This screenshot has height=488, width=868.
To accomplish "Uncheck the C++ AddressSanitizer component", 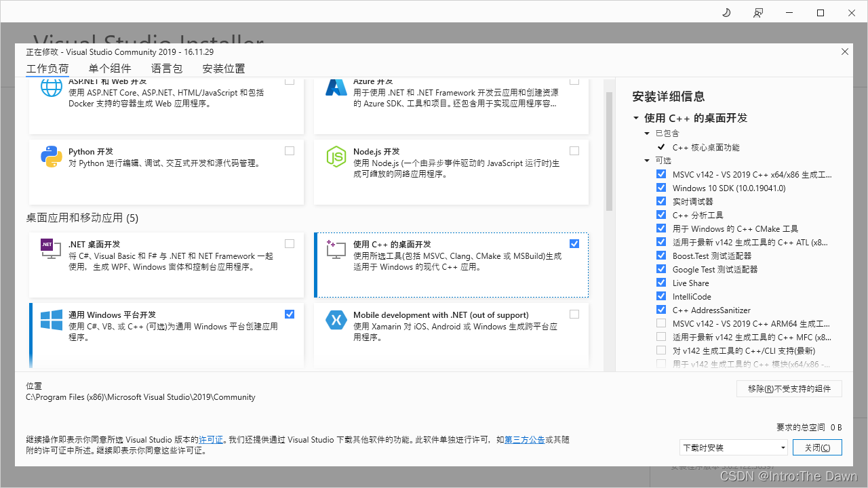I will point(661,310).
